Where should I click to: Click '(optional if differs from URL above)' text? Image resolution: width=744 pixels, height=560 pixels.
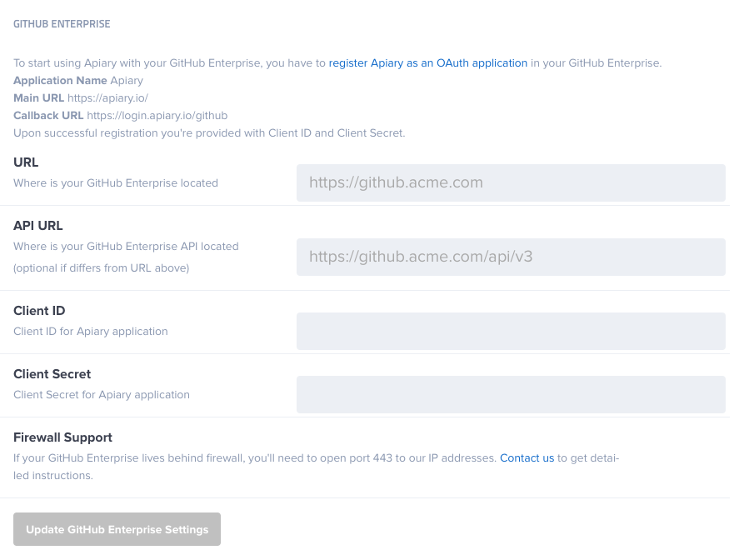[101, 268]
